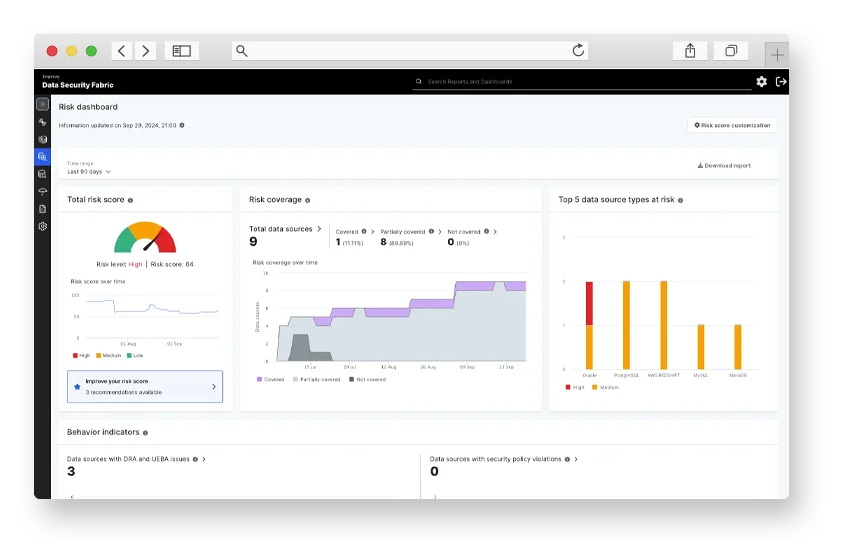Click the Download report link

(724, 166)
